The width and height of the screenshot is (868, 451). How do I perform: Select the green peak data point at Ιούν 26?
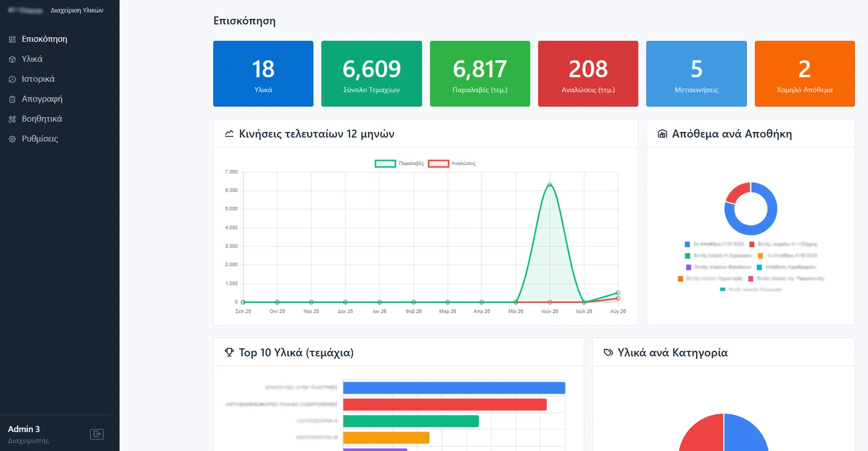(x=550, y=185)
